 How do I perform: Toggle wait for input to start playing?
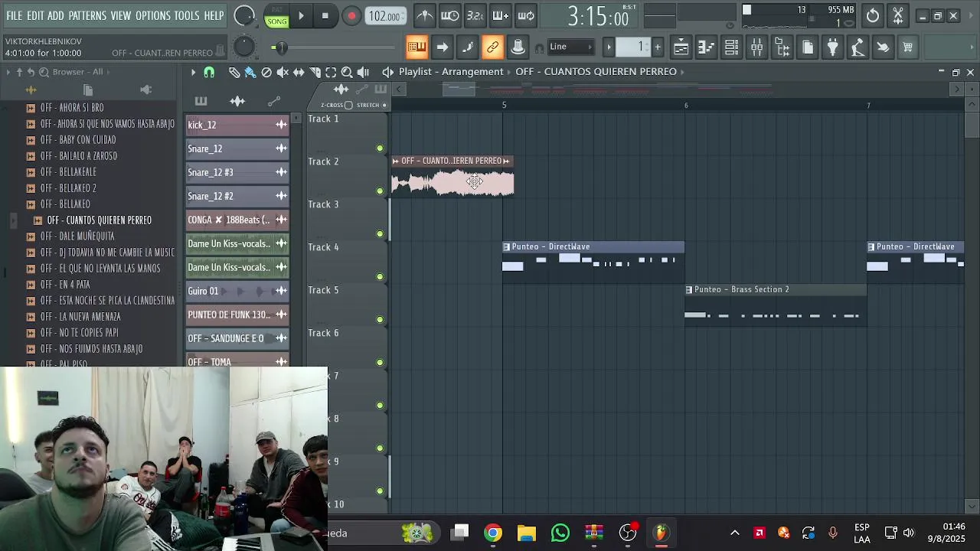coord(450,15)
